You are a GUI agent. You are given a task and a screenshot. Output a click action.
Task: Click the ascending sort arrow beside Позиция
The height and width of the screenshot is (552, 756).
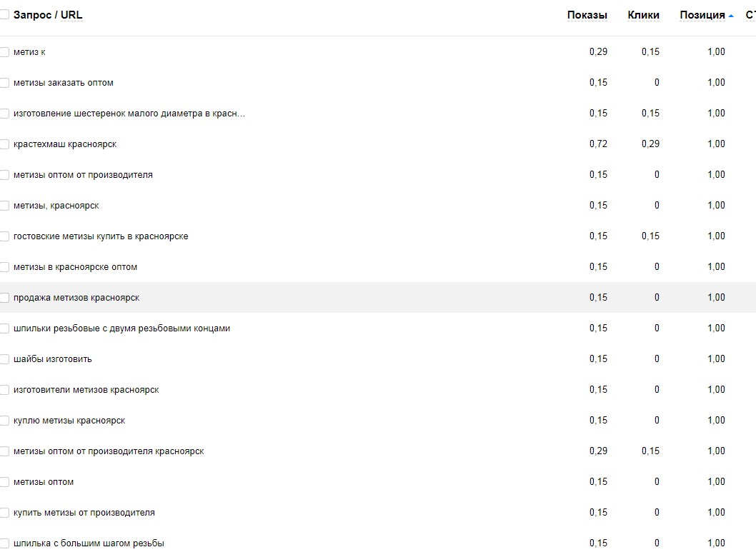[x=731, y=16]
